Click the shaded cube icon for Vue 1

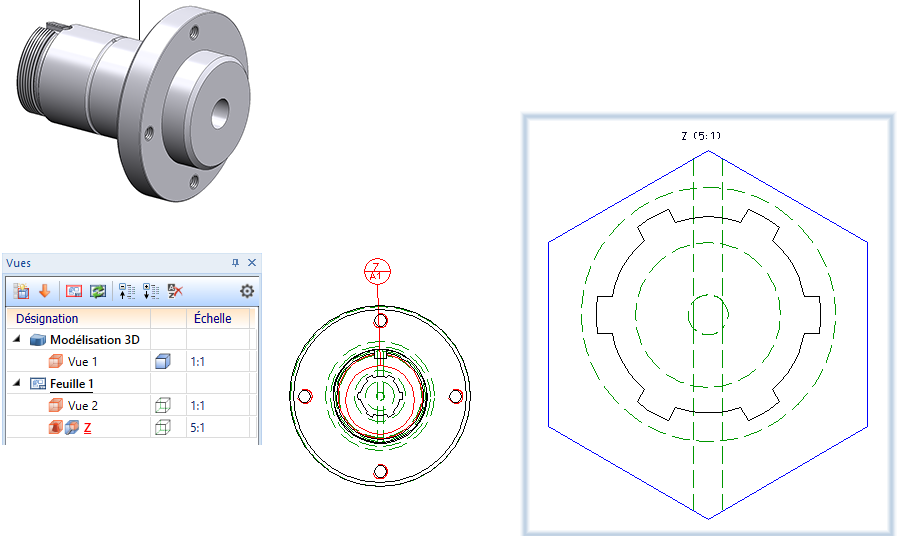click(x=165, y=362)
